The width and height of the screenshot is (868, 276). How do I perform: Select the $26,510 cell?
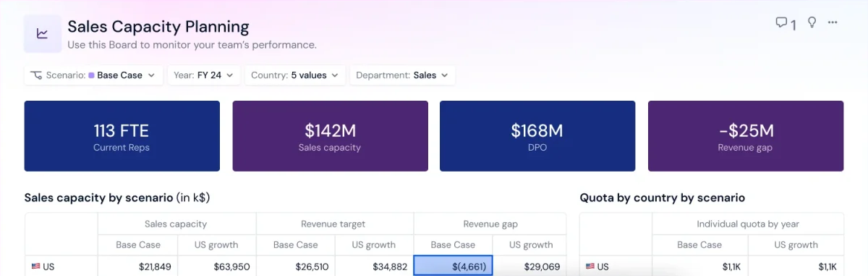click(296, 266)
